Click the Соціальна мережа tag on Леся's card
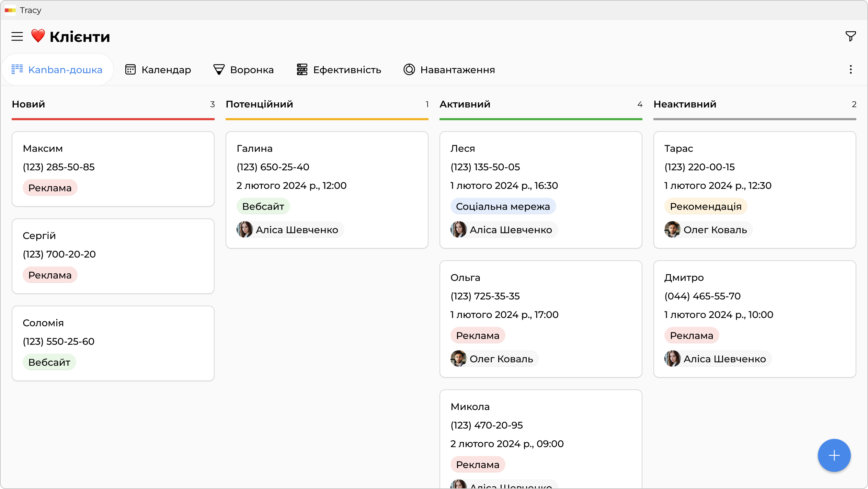Viewport: 868px width, 489px height. point(503,206)
